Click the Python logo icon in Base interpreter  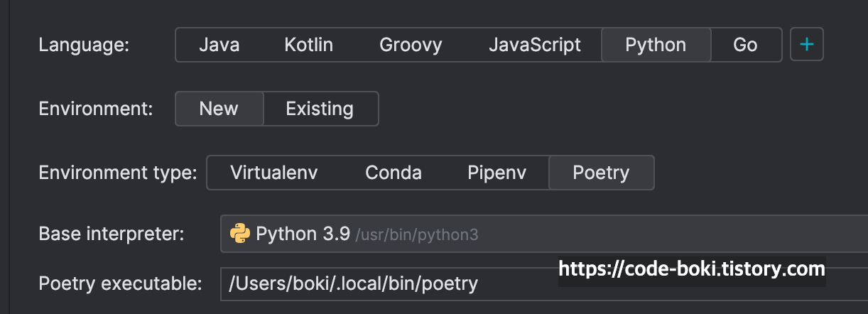click(x=240, y=234)
